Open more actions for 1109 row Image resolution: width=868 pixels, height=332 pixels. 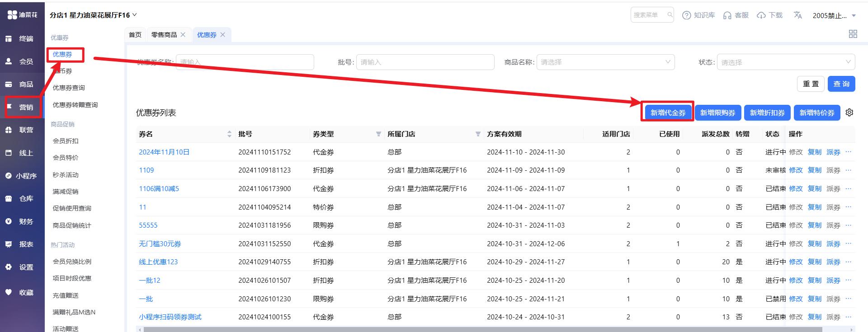tap(848, 170)
